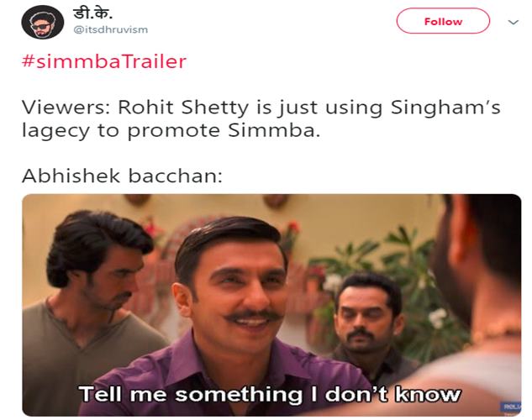
Task: Follow this account using the Follow button
Action: (x=443, y=21)
